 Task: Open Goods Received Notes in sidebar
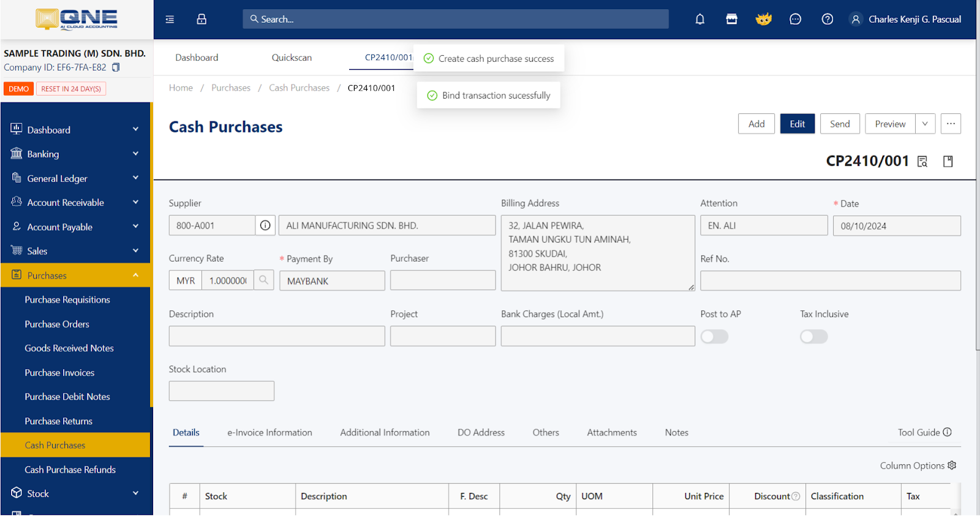pos(69,348)
